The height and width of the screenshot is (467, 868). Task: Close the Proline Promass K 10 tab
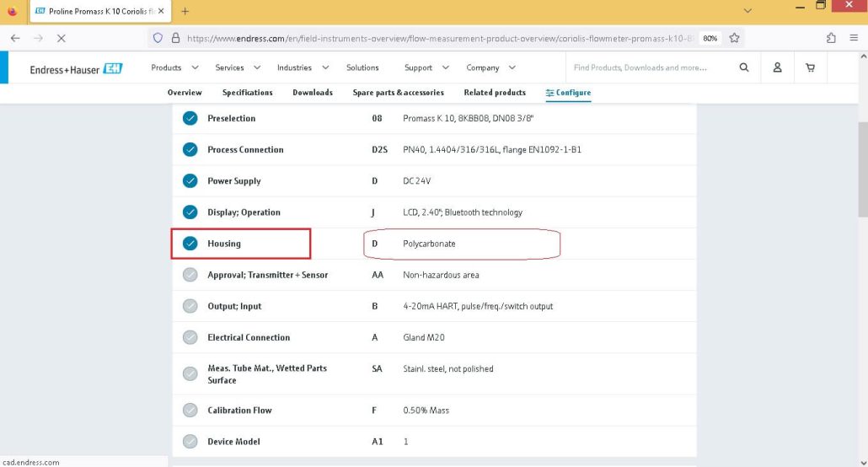[160, 11]
